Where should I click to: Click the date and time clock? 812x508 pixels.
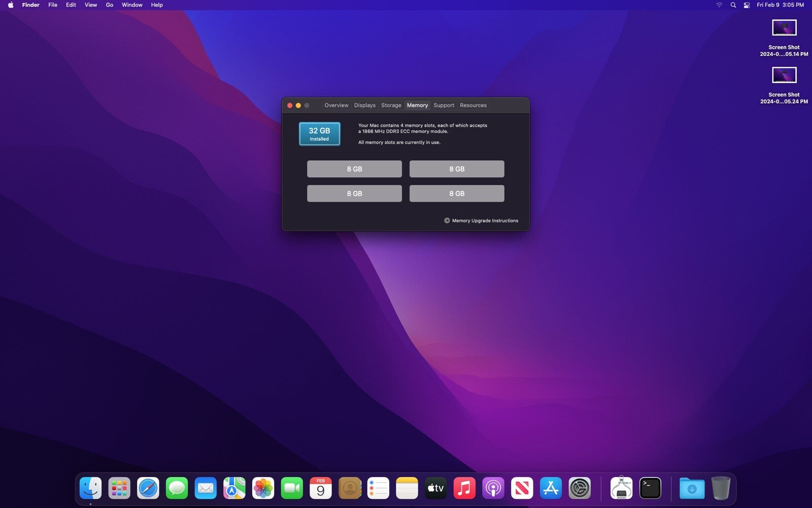coord(780,5)
